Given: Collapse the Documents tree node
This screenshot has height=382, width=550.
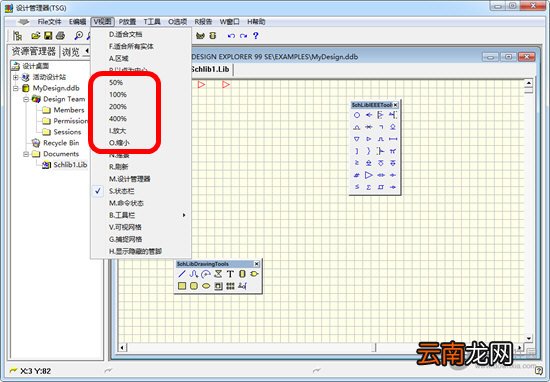Looking at the screenshot, I should pyautogui.click(x=26, y=154).
